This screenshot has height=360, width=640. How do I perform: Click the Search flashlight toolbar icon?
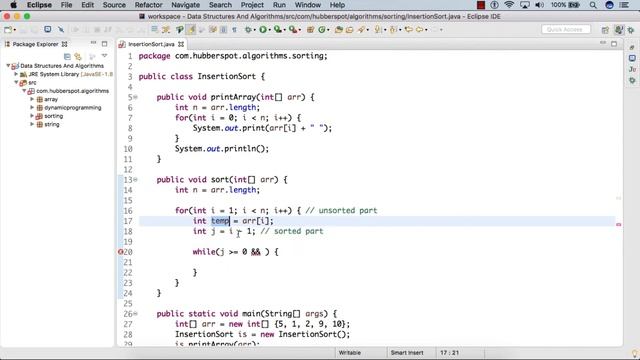[x=361, y=29]
